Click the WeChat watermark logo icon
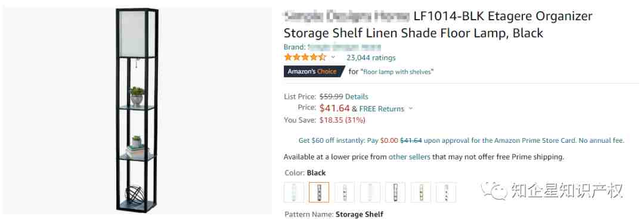Screen dimensions: 644x219 click(x=493, y=190)
